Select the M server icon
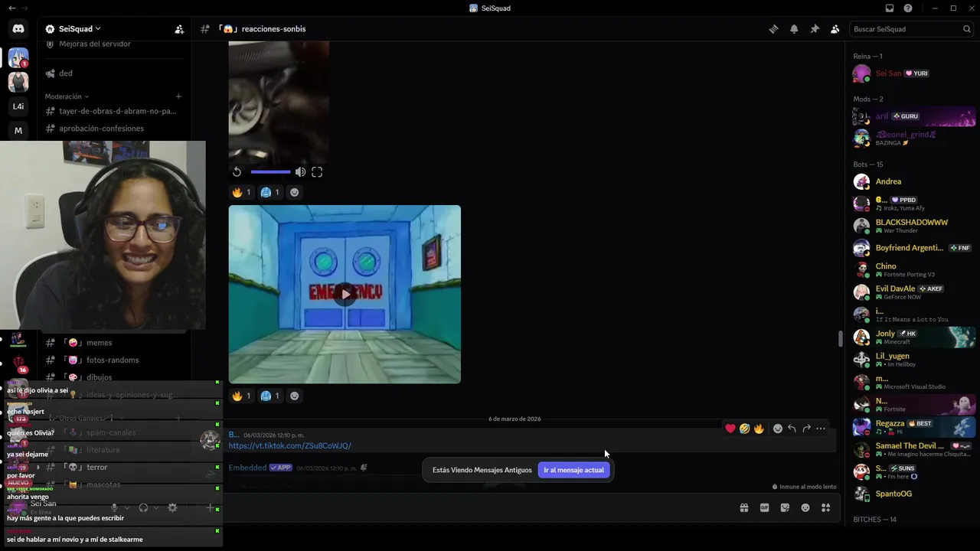 pos(18,130)
